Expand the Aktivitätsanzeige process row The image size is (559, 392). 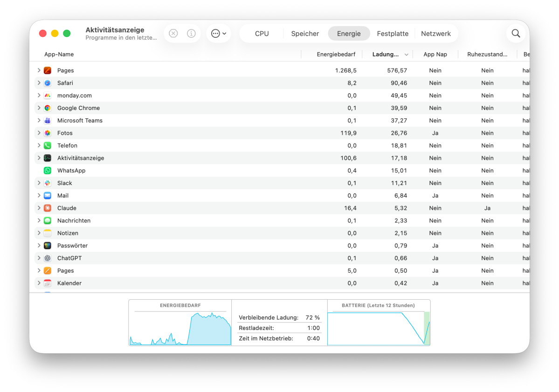coord(39,158)
